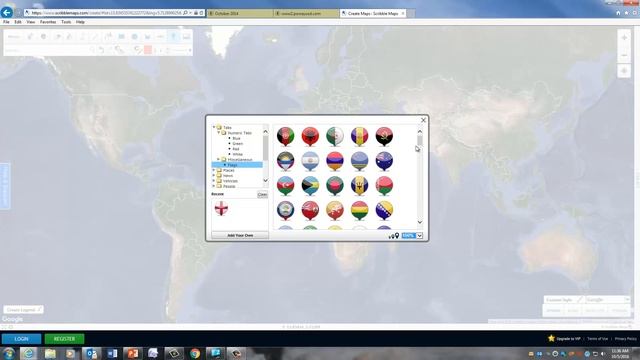Collapse the Tabs folder arrow
The image size is (640, 360).
tap(214, 127)
